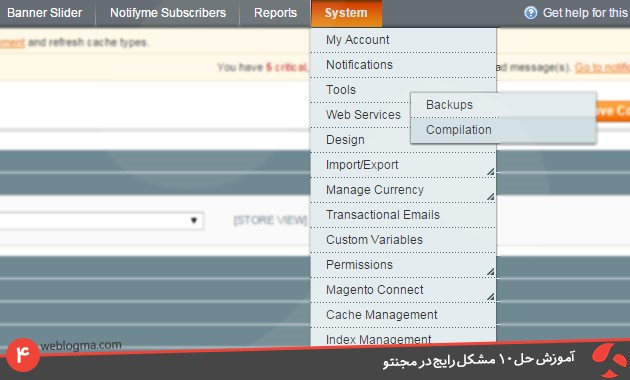This screenshot has height=380, width=630.
Task: Select Manage Currency menu entry
Action: tap(403, 190)
